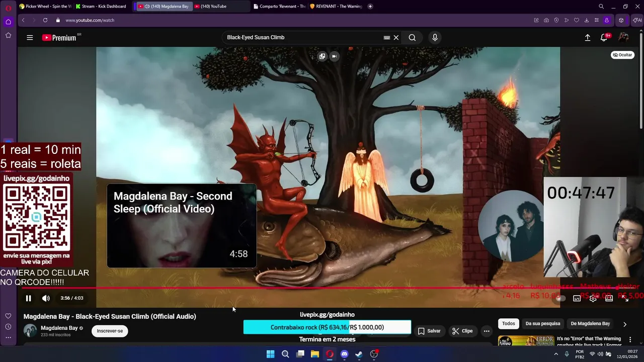The width and height of the screenshot is (644, 362).
Task: Open the Windows Start menu
Action: (x=271, y=354)
